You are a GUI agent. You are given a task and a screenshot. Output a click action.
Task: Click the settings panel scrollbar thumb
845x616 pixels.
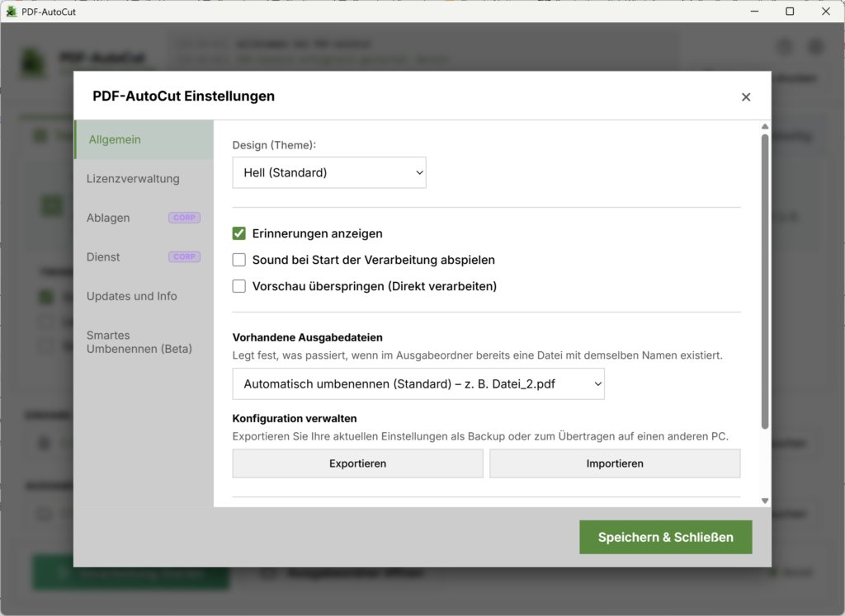[765, 282]
